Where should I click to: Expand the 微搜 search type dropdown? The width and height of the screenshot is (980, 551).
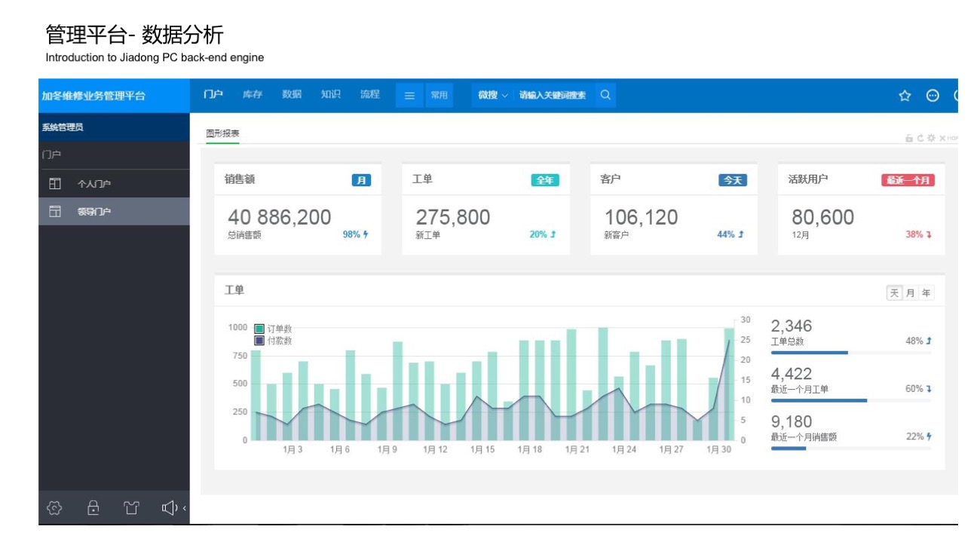(493, 96)
